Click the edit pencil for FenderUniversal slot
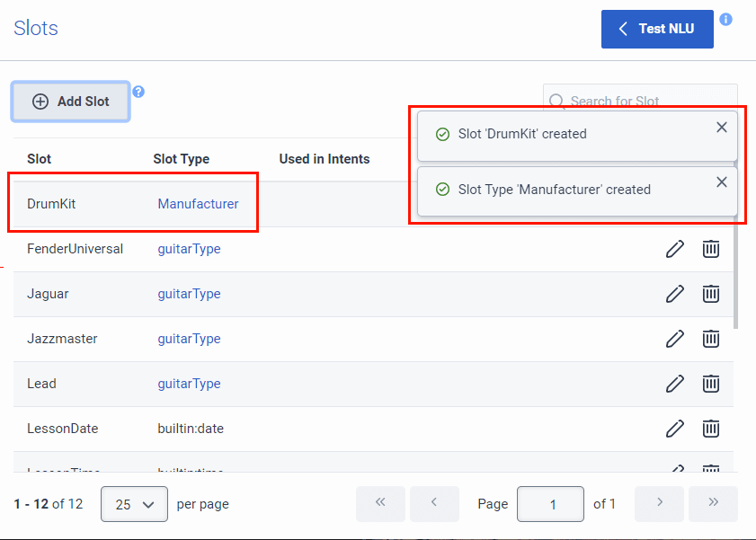 point(674,249)
